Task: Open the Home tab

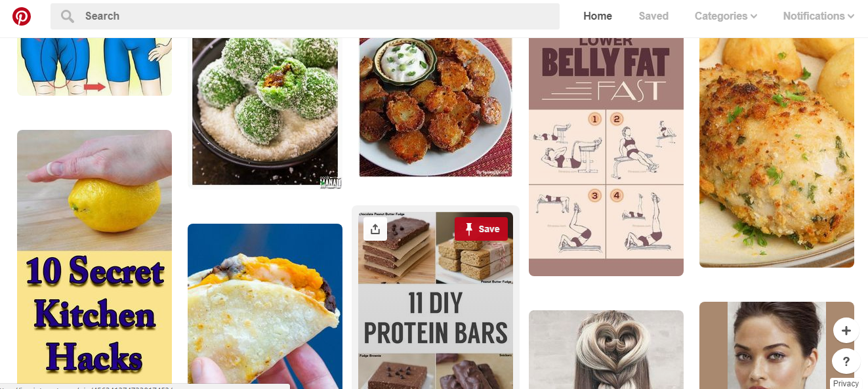Action: pos(598,16)
